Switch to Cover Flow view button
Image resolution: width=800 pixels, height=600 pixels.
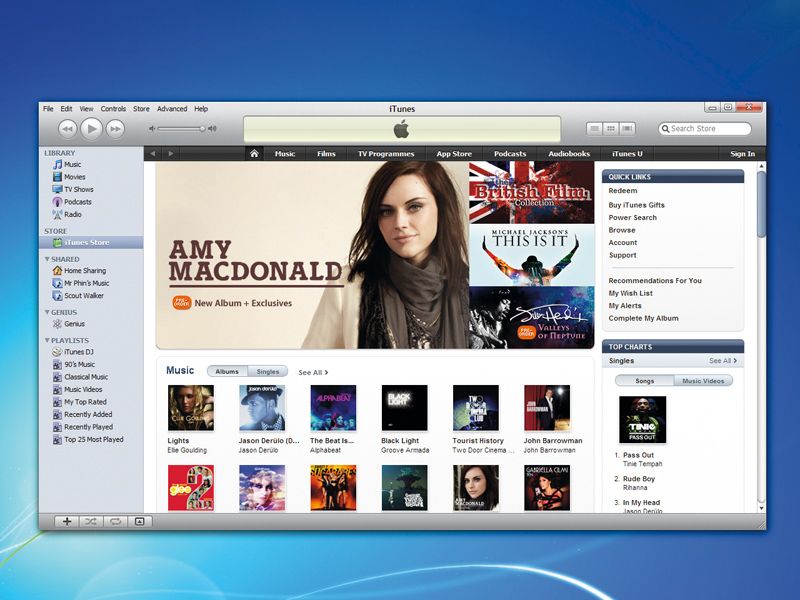(x=627, y=129)
